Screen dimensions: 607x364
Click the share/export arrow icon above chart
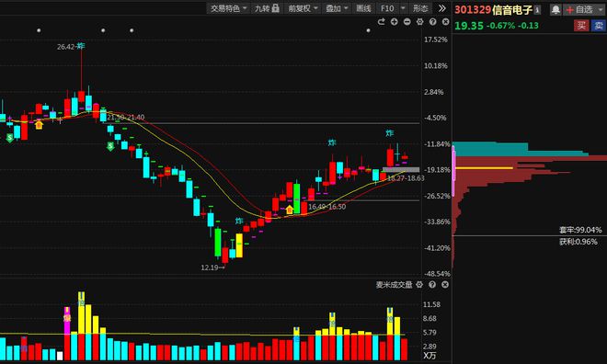point(382,22)
